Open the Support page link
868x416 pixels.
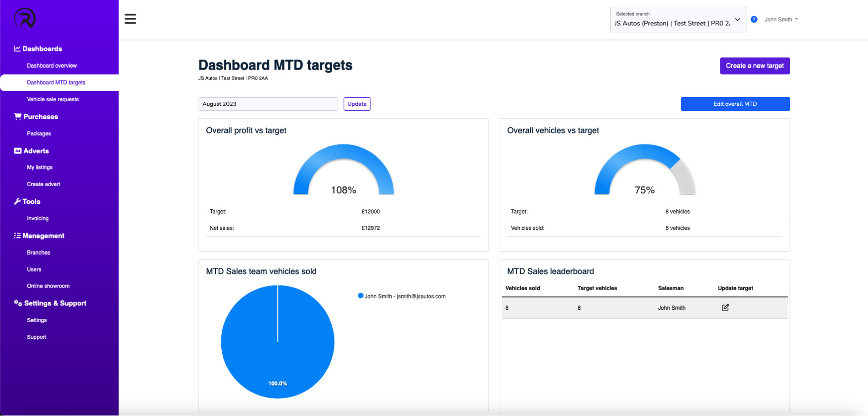[36, 337]
